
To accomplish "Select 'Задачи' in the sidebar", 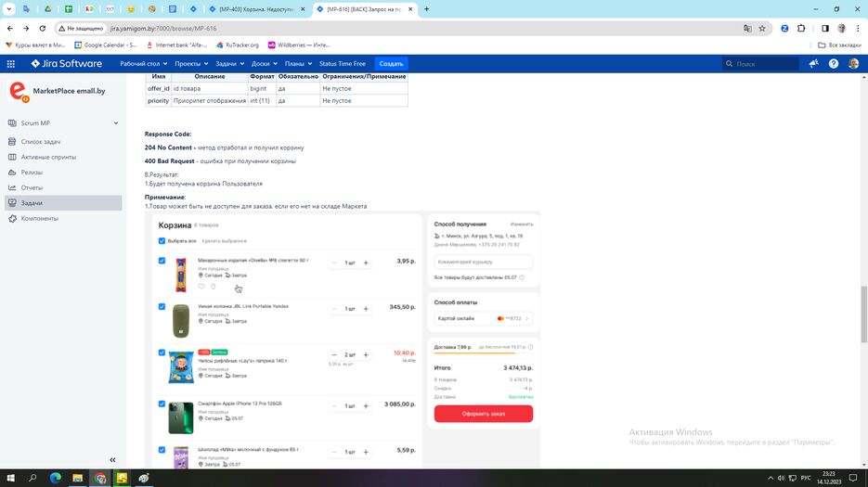I will pyautogui.click(x=63, y=203).
